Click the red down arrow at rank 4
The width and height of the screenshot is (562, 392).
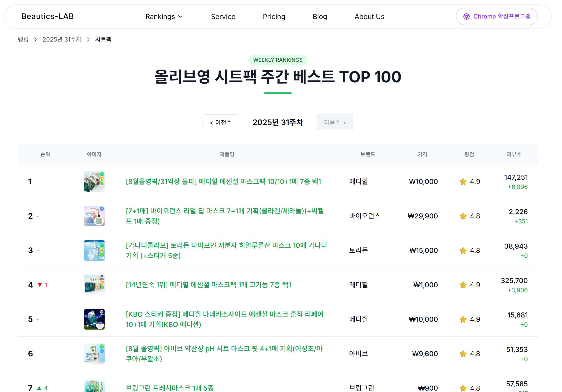(x=40, y=285)
